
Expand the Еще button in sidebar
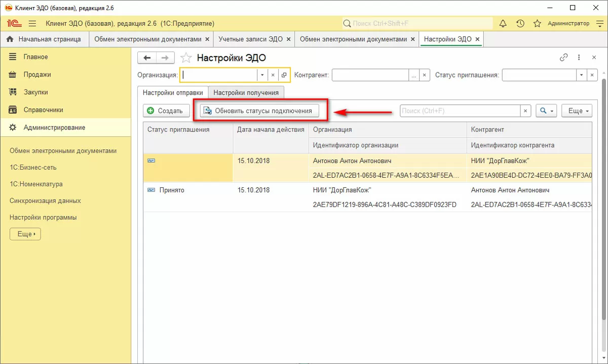pos(25,234)
